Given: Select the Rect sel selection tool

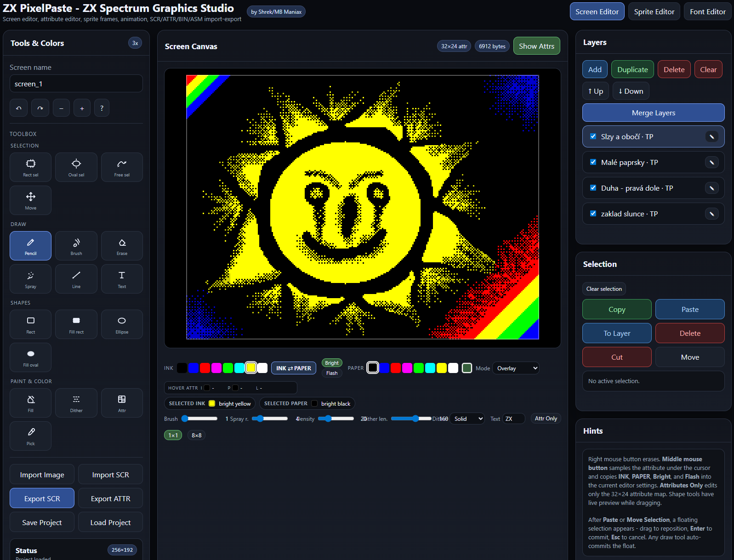Looking at the screenshot, I should coord(30,167).
